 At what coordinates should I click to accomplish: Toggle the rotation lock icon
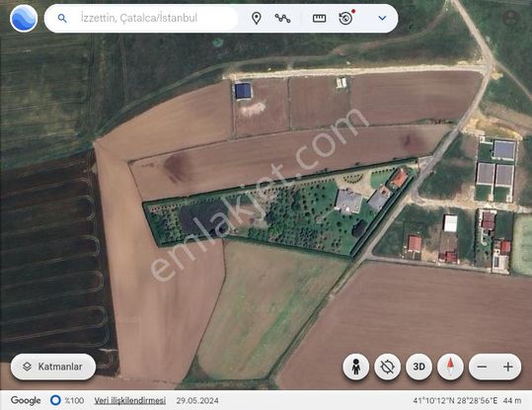(x=388, y=367)
